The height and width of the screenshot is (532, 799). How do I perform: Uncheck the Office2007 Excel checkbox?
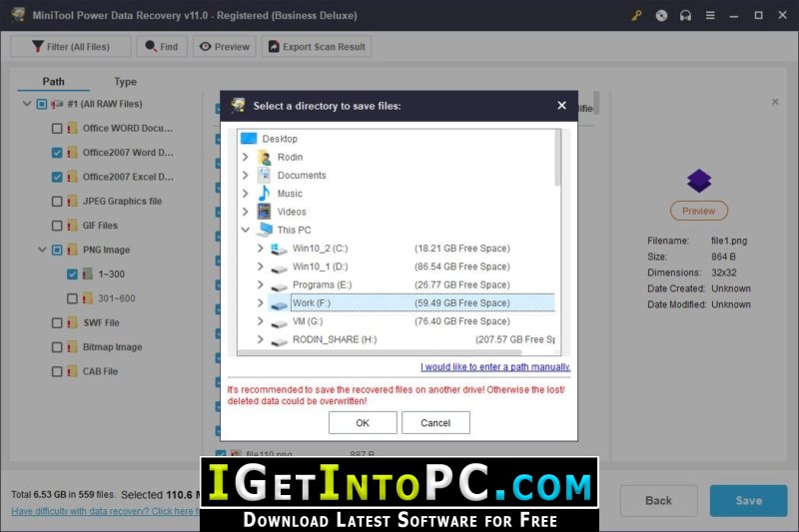[57, 177]
